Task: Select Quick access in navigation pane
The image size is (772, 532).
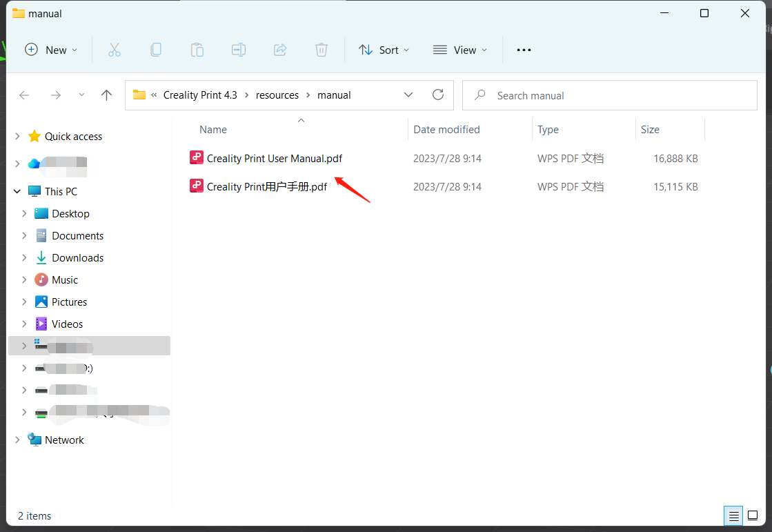Action: tap(73, 137)
